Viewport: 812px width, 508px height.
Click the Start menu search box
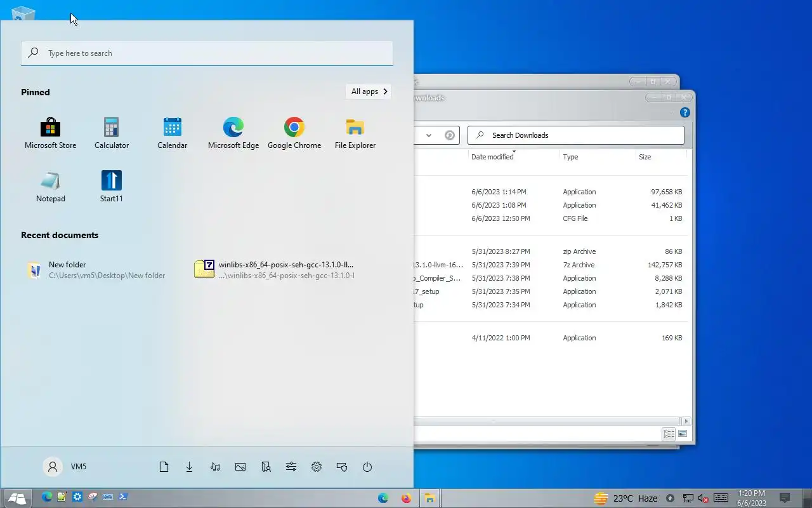[x=207, y=53]
